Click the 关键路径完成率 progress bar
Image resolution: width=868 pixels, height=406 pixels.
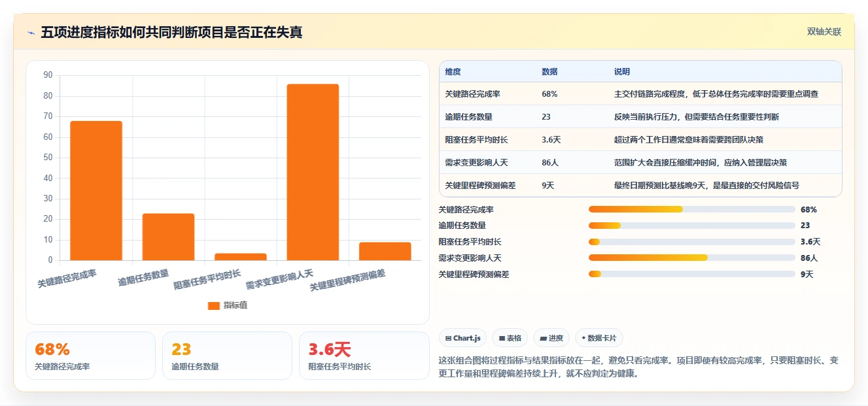pyautogui.click(x=692, y=209)
